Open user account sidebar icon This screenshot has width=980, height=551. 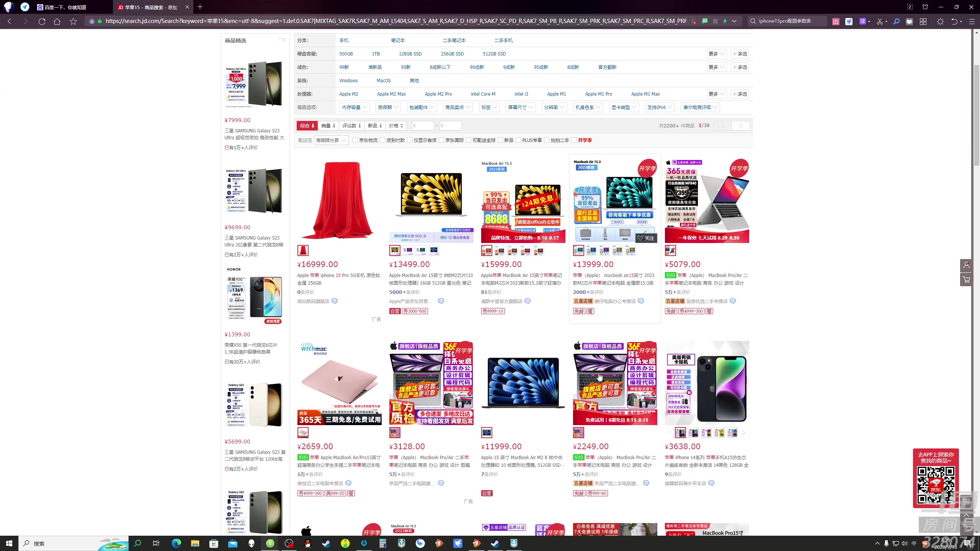click(966, 265)
